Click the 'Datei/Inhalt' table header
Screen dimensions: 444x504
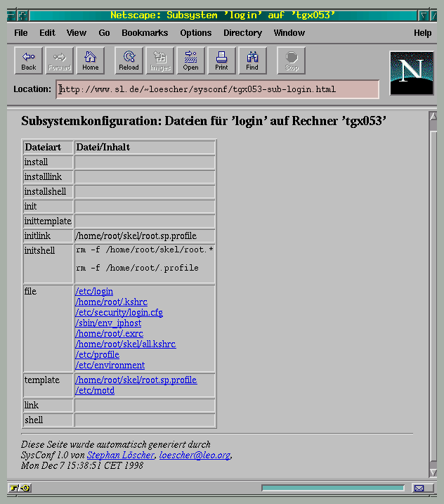click(x=103, y=147)
